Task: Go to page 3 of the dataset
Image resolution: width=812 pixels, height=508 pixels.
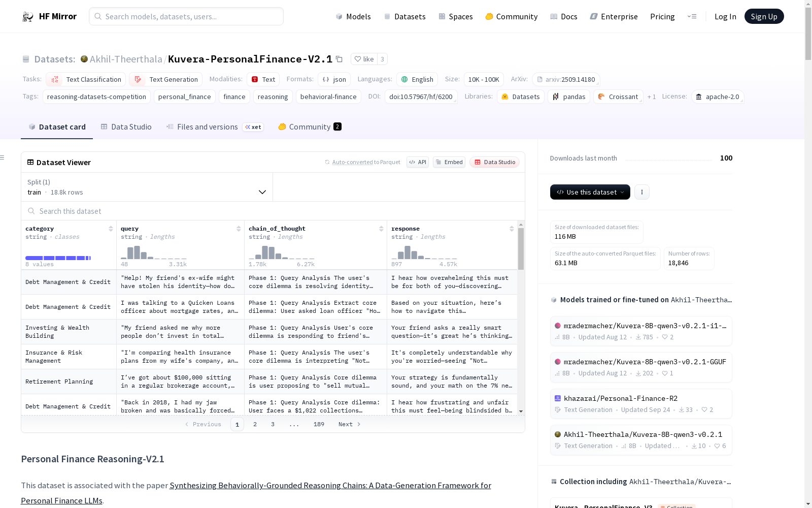Action: tap(273, 424)
